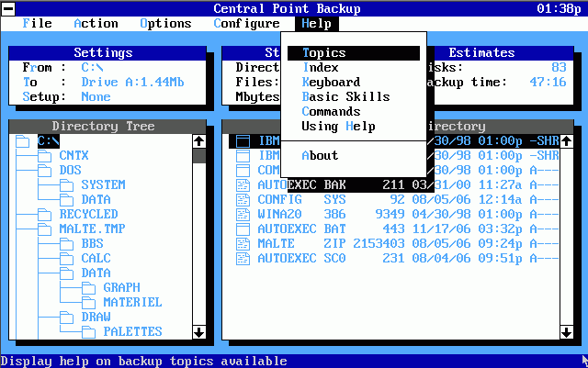
Task: Click the root C:\ folder icon
Action: [22, 141]
